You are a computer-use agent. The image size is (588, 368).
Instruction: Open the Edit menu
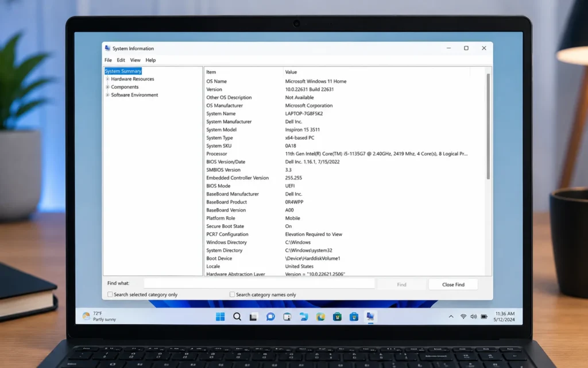121,60
